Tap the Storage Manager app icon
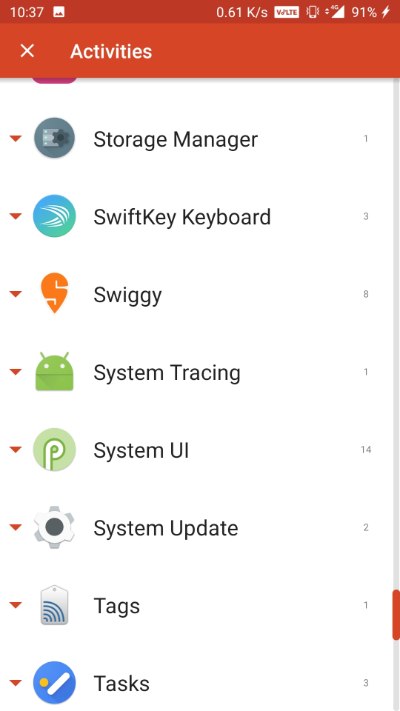The width and height of the screenshot is (400, 711). coord(54,138)
